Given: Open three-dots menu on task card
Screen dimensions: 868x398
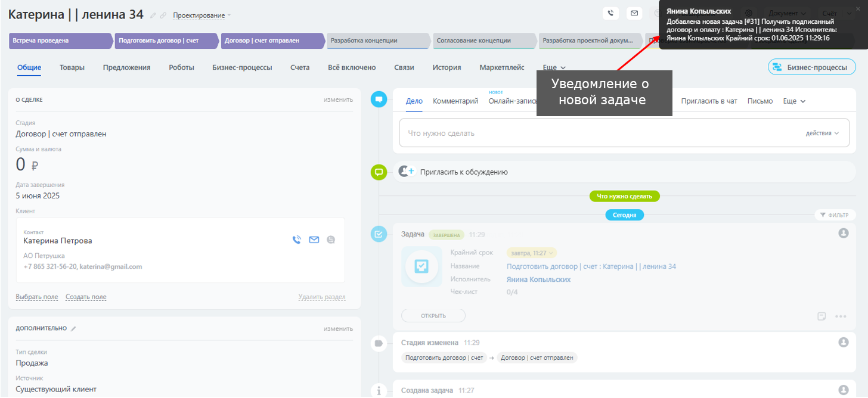Looking at the screenshot, I should click(841, 316).
